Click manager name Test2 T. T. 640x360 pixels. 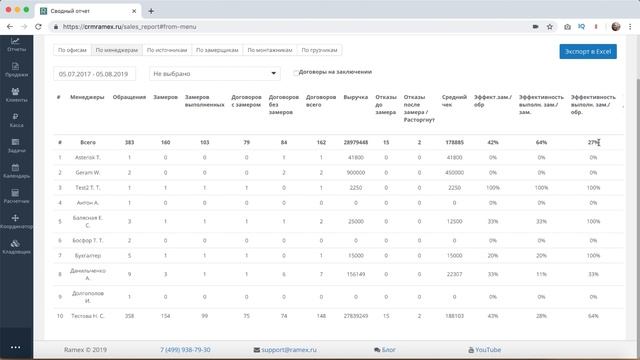pyautogui.click(x=88, y=188)
